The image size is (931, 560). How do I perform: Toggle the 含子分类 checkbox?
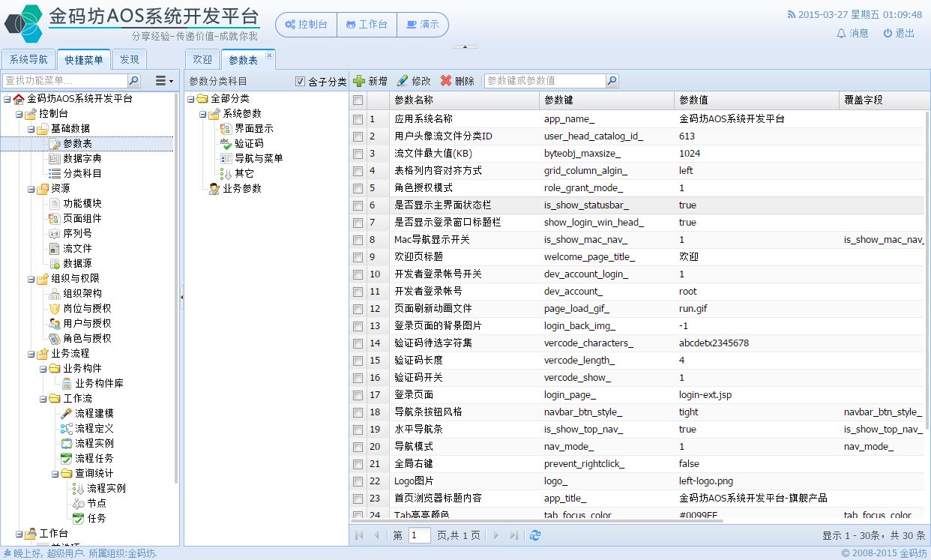coord(301,82)
